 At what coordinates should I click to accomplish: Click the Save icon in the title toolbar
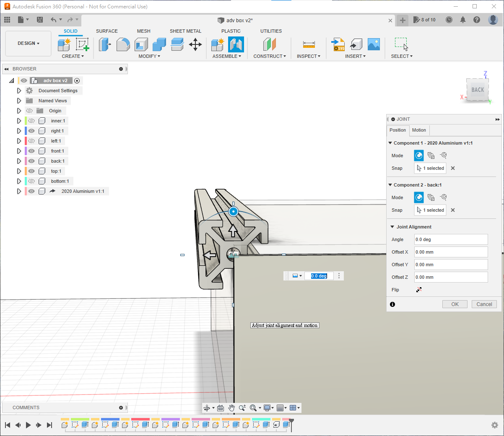click(x=40, y=20)
